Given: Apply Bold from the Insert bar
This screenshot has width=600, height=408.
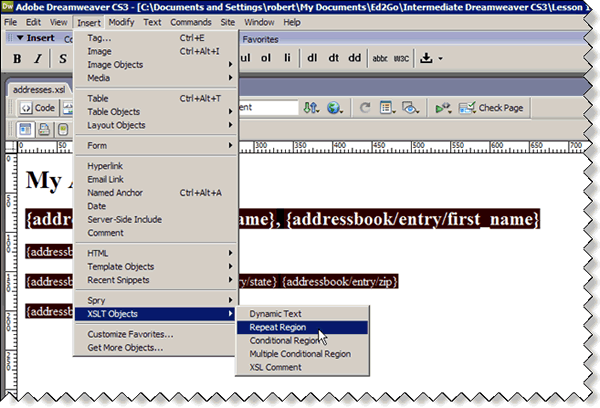Looking at the screenshot, I should [17, 59].
